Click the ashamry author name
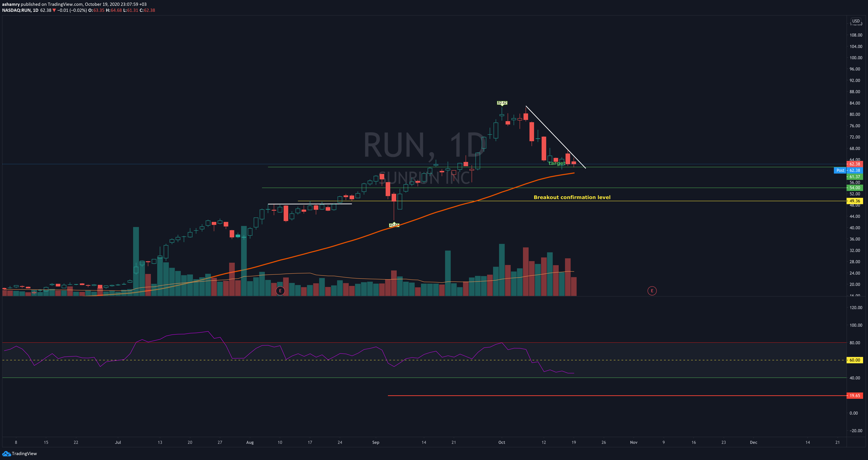 point(11,4)
